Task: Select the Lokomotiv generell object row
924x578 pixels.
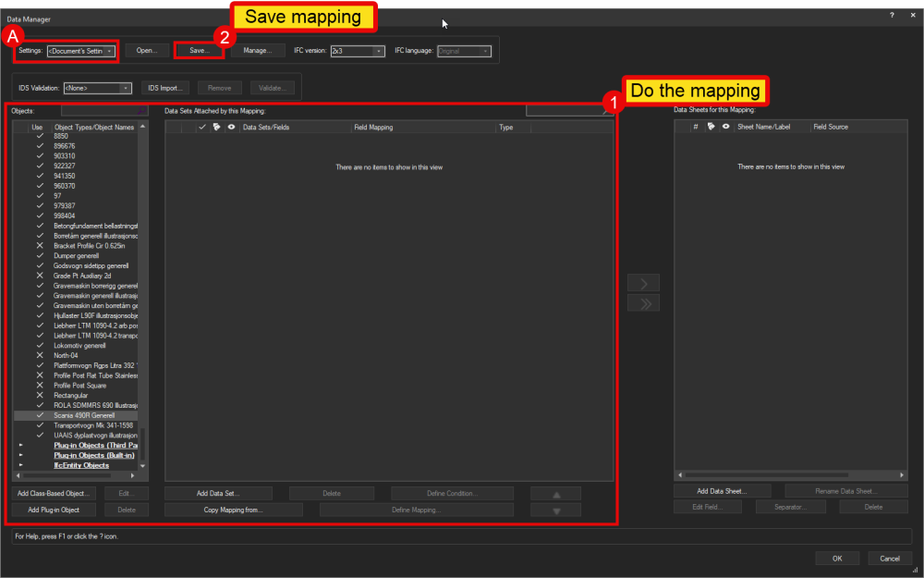Action: (x=82, y=345)
